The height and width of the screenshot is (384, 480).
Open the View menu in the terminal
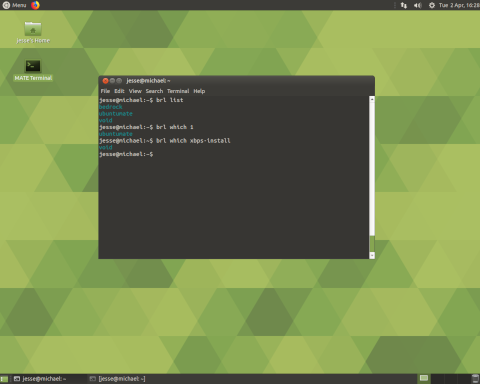(135, 91)
